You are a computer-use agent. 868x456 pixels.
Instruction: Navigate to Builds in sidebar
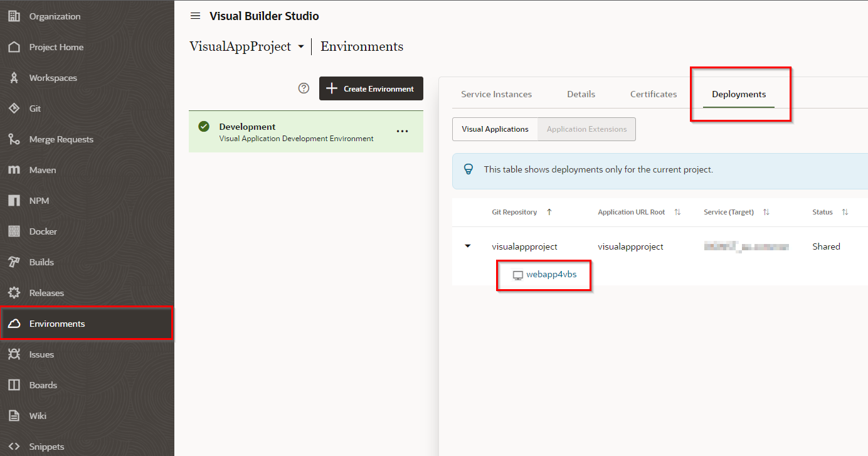click(41, 262)
